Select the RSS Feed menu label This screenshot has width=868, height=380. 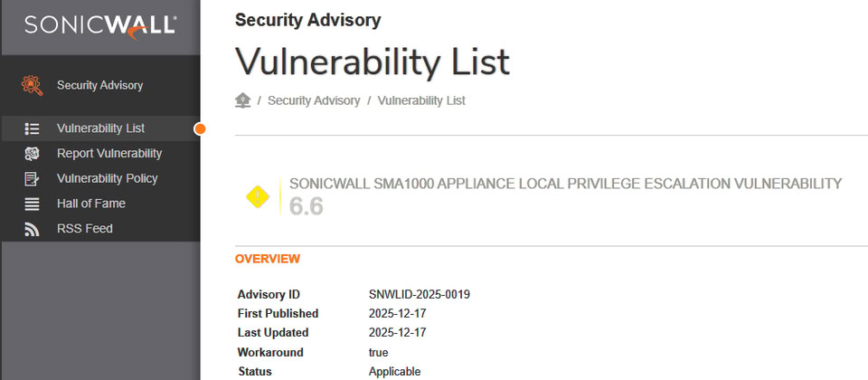coord(84,229)
